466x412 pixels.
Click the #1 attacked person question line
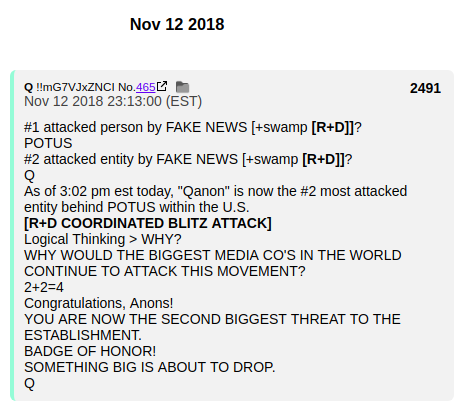pyautogui.click(x=193, y=127)
